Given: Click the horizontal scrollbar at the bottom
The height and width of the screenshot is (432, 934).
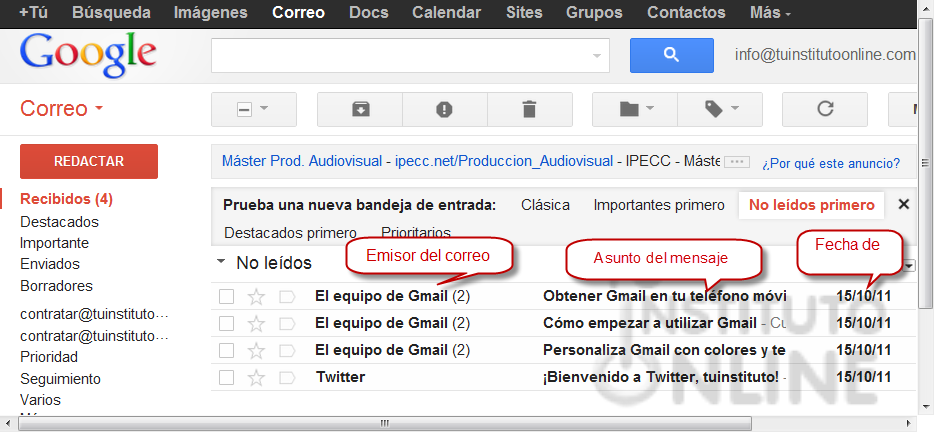Looking at the screenshot, I should [385, 424].
